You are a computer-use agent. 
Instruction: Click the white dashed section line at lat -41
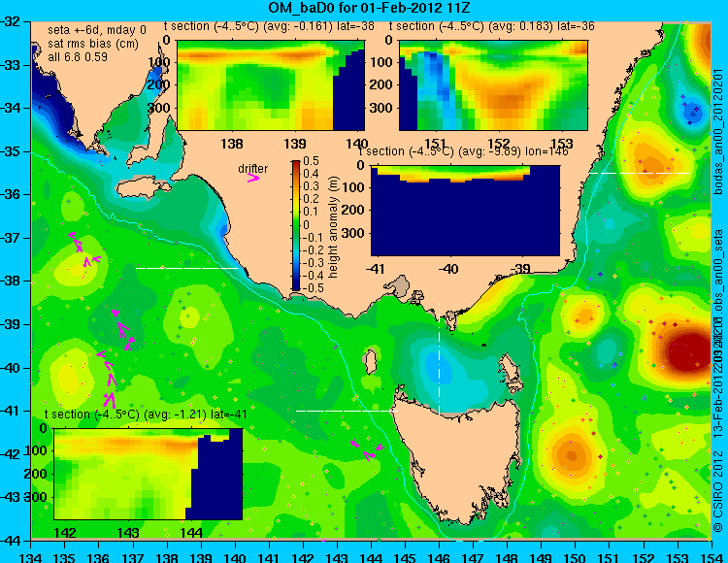click(347, 411)
